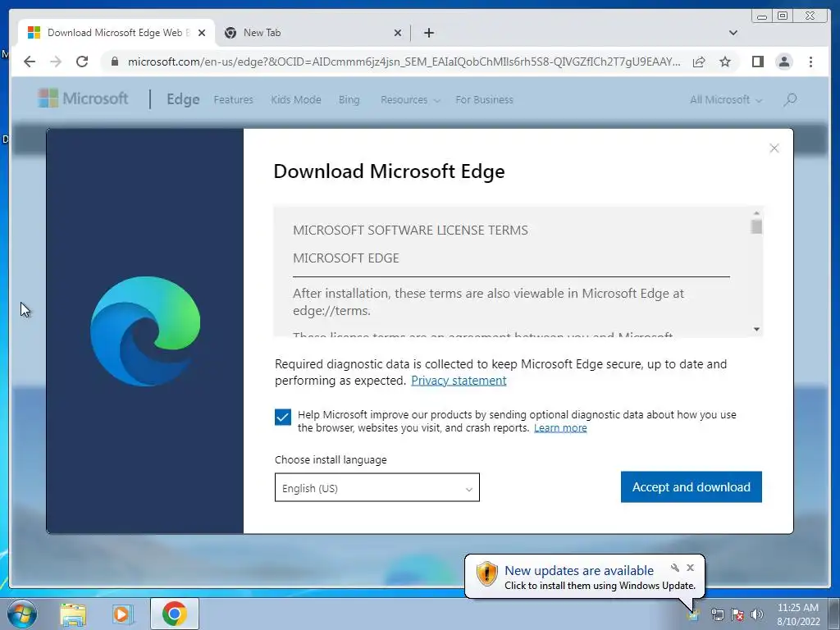Viewport: 840px width, 630px height.
Task: Click the Microsoft logo in header
Action: click(x=83, y=98)
